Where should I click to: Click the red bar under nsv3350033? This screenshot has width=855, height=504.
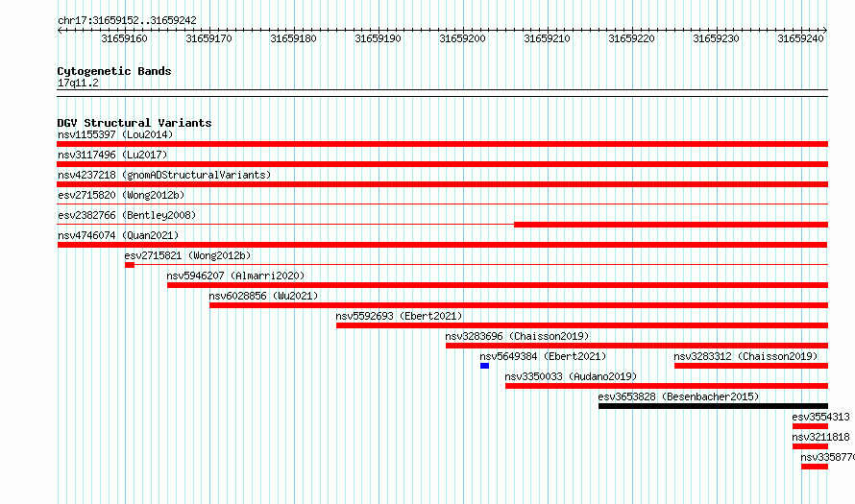click(667, 386)
